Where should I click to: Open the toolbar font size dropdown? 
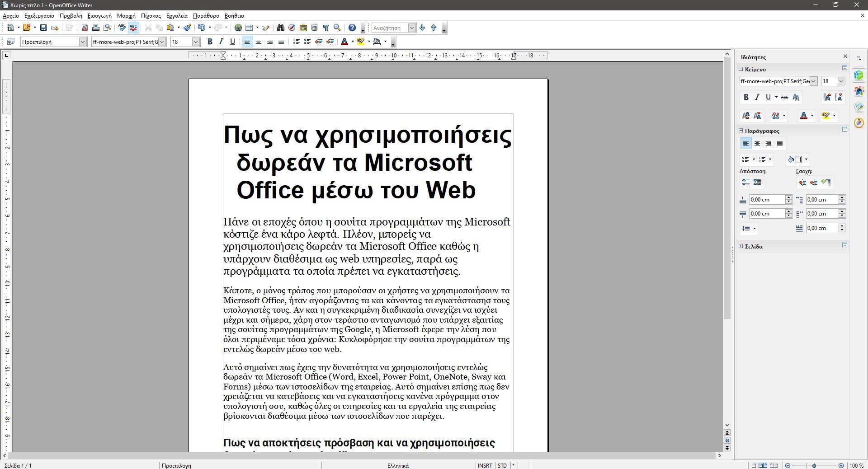click(196, 42)
